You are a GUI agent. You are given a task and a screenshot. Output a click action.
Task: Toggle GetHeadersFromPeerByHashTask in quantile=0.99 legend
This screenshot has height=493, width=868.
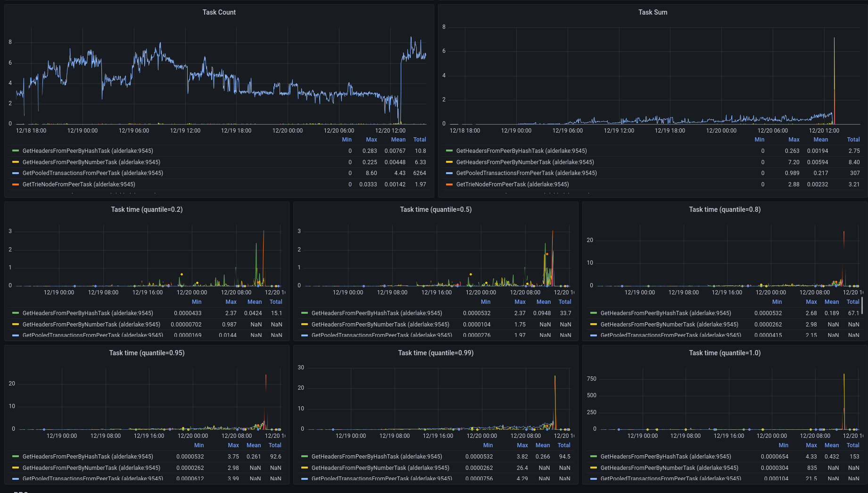click(x=377, y=457)
